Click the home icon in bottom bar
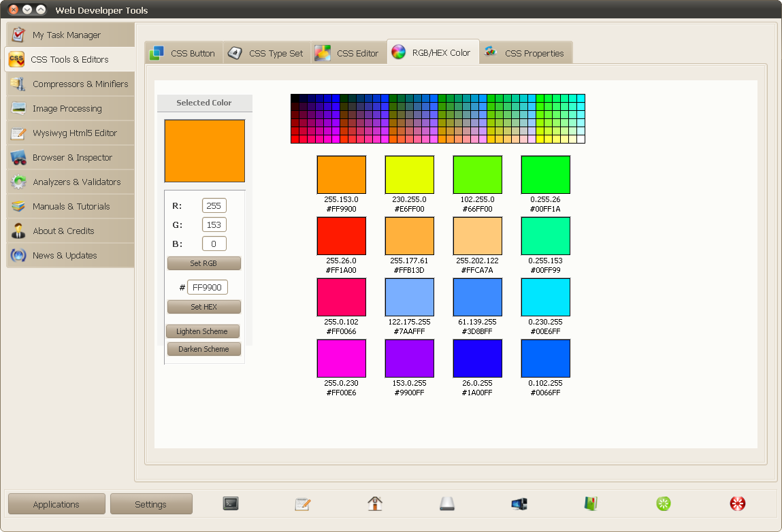Image resolution: width=782 pixels, height=532 pixels. tap(375, 503)
